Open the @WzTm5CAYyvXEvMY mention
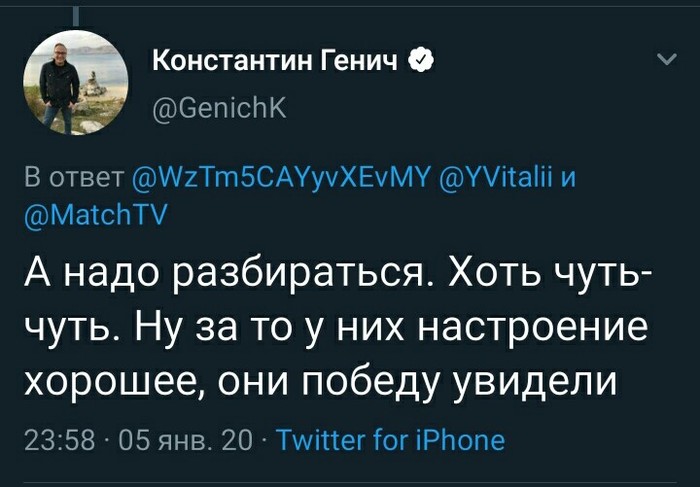 (281, 179)
